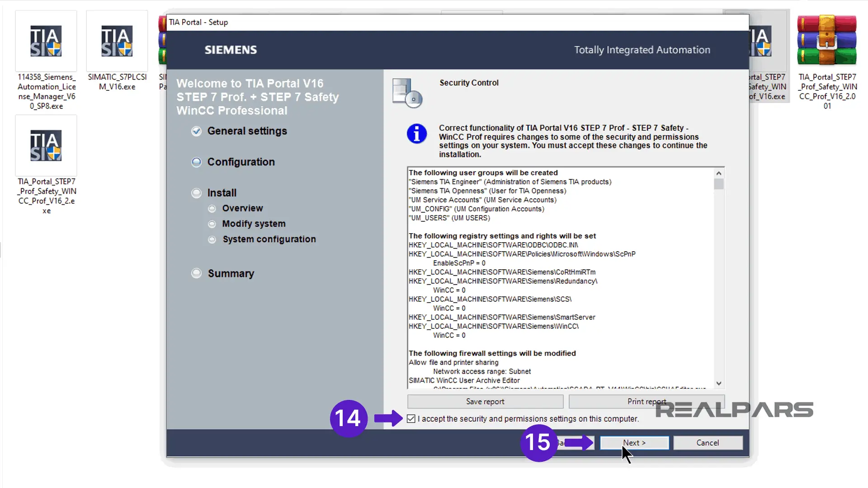
Task: Select Modify system under the Install step
Action: pos(212,224)
